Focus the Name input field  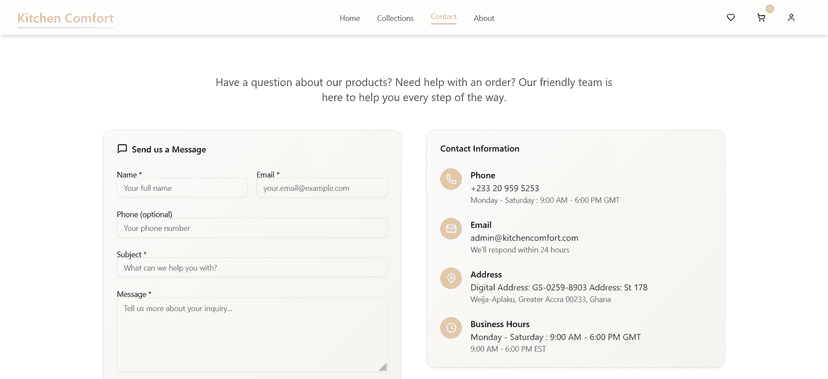(x=182, y=188)
